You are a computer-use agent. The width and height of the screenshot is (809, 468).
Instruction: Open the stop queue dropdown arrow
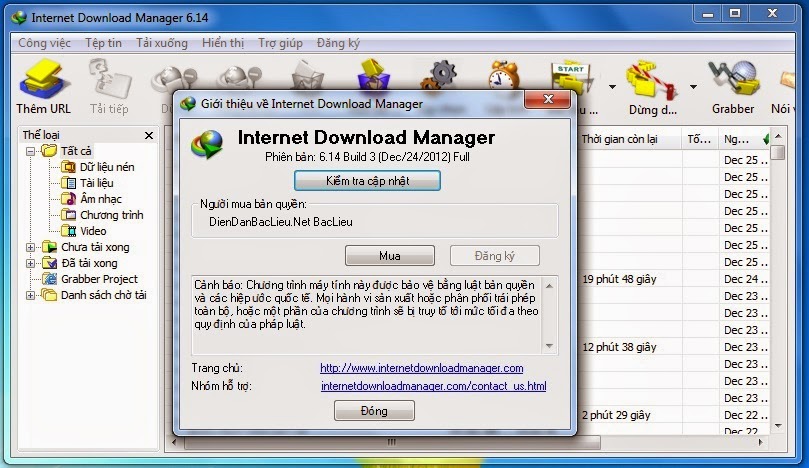click(693, 87)
